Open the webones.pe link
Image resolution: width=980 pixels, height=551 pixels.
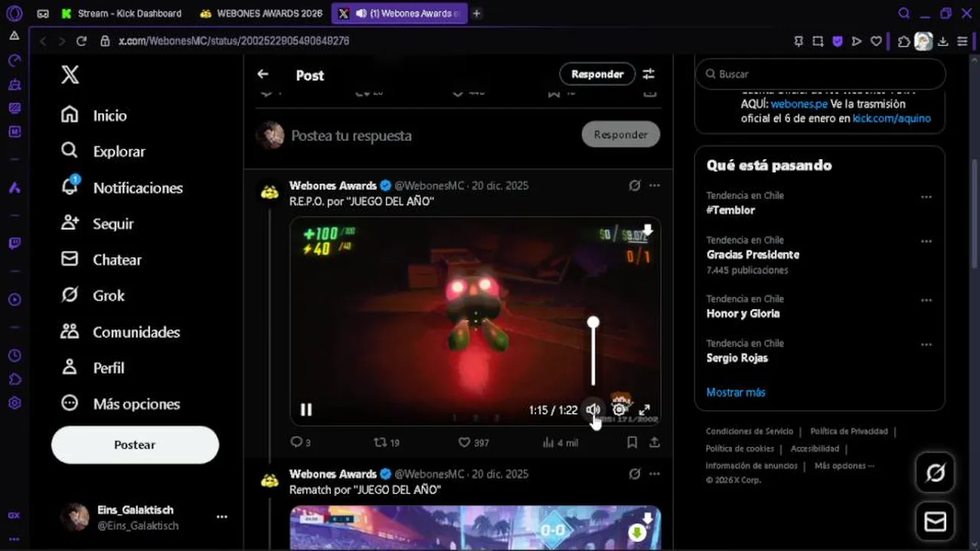click(799, 104)
